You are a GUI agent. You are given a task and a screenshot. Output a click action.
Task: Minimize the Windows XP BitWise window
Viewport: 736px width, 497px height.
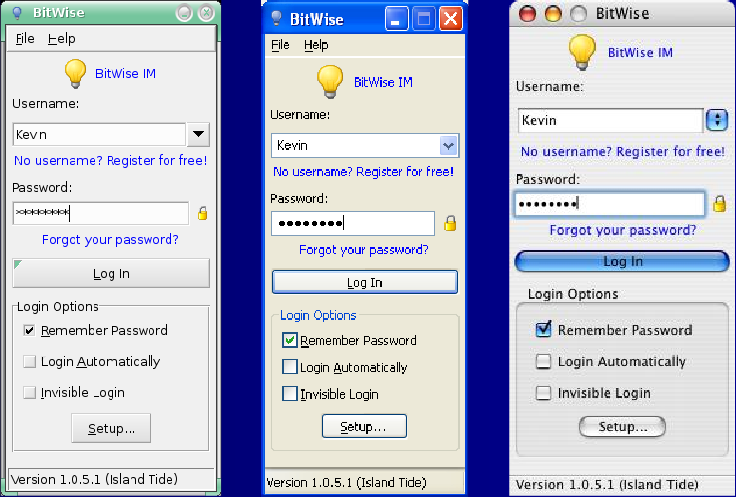(x=396, y=19)
